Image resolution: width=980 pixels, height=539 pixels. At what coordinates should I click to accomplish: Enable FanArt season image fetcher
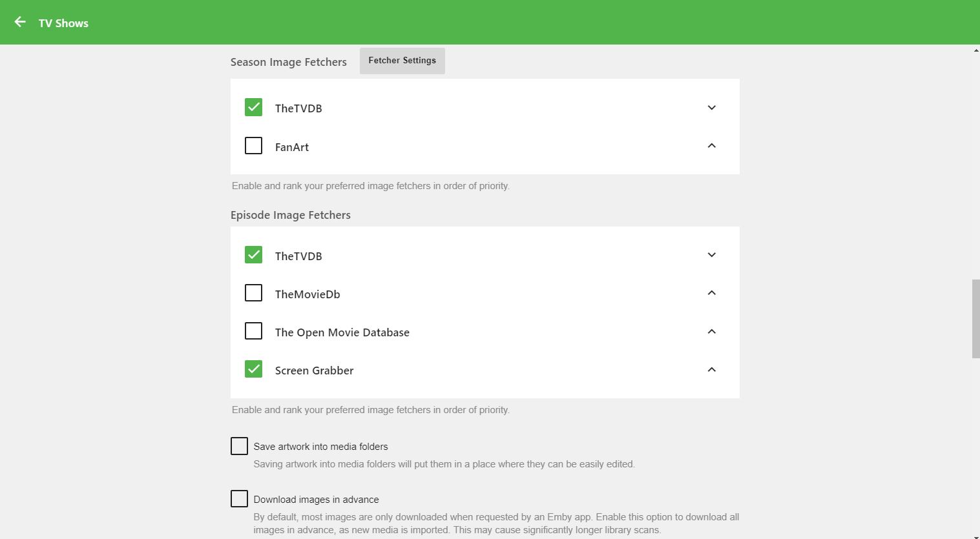253,146
